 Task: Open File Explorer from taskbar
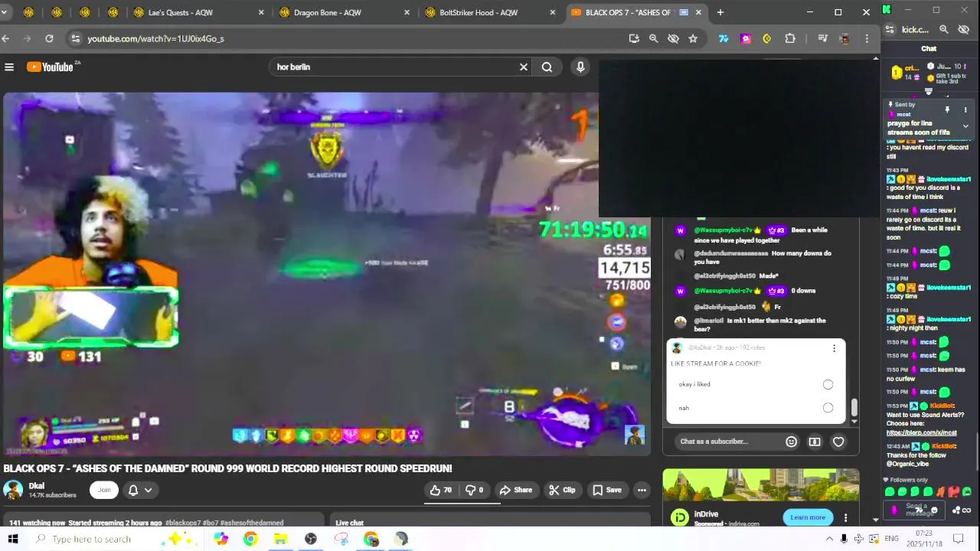[x=280, y=540]
